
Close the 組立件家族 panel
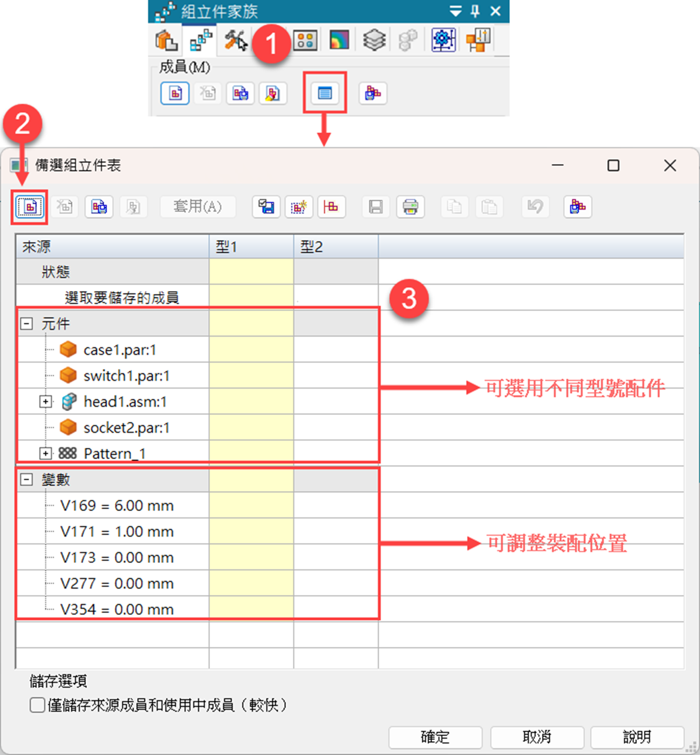(x=495, y=11)
